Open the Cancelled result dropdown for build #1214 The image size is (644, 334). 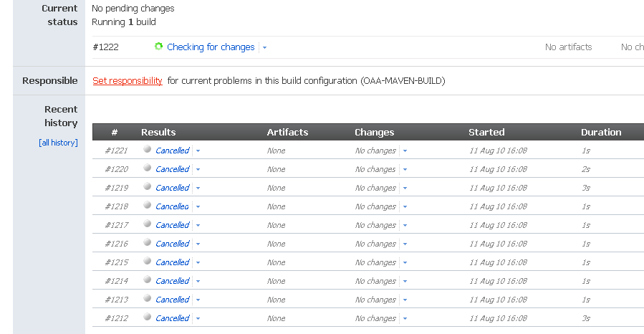[x=198, y=281]
